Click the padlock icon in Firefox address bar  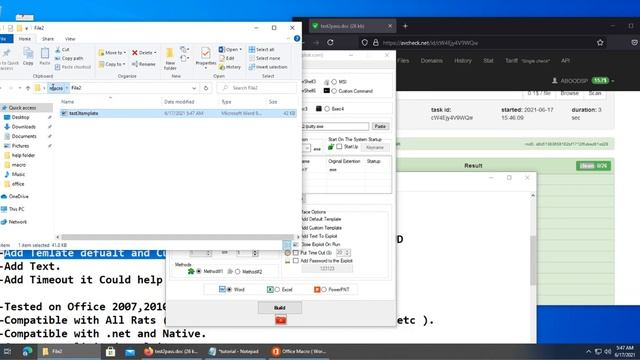[x=376, y=42]
